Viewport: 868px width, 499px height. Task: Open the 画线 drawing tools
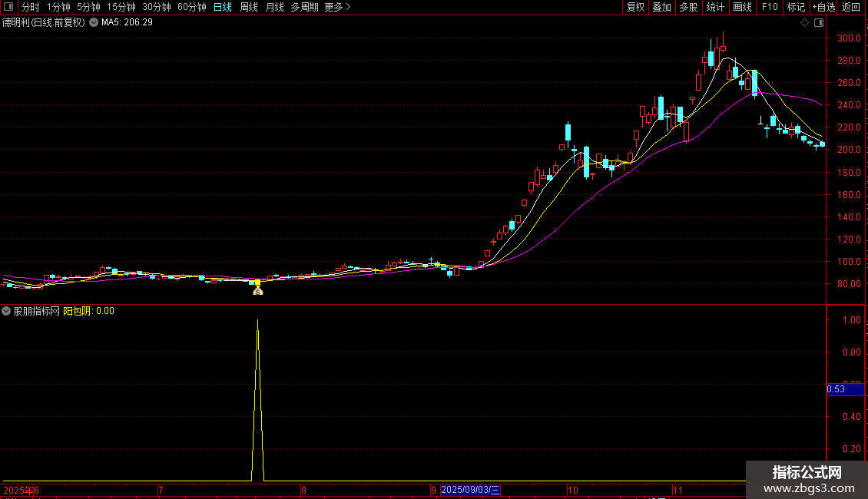(x=742, y=7)
